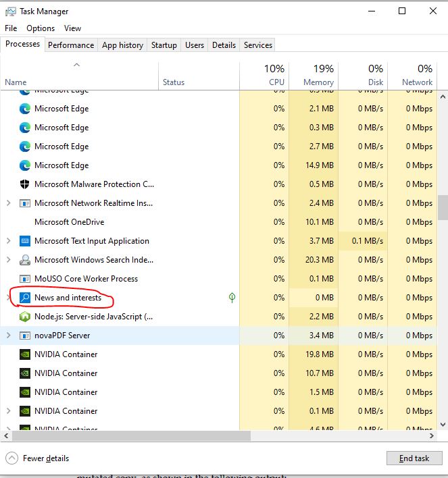448x478 pixels.
Task: Click the NVIDIA icon beside 1.5 MB
Action: [25, 392]
